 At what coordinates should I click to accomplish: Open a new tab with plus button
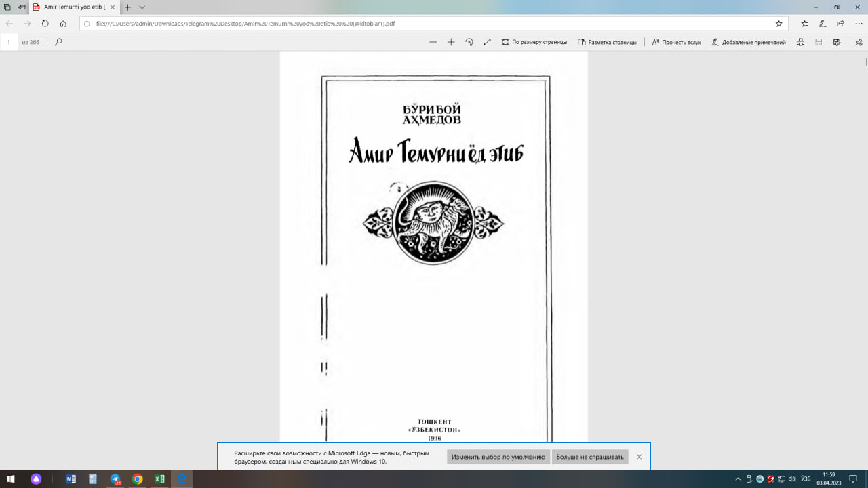pyautogui.click(x=127, y=7)
